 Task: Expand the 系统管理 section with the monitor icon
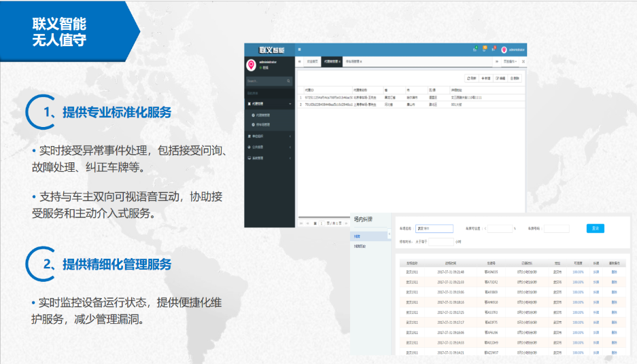click(x=270, y=158)
